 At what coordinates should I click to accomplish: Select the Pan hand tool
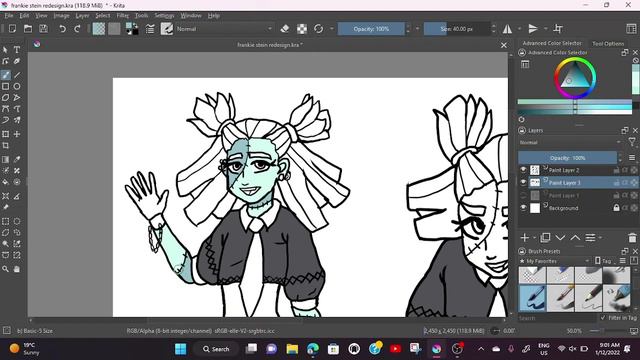click(17, 269)
